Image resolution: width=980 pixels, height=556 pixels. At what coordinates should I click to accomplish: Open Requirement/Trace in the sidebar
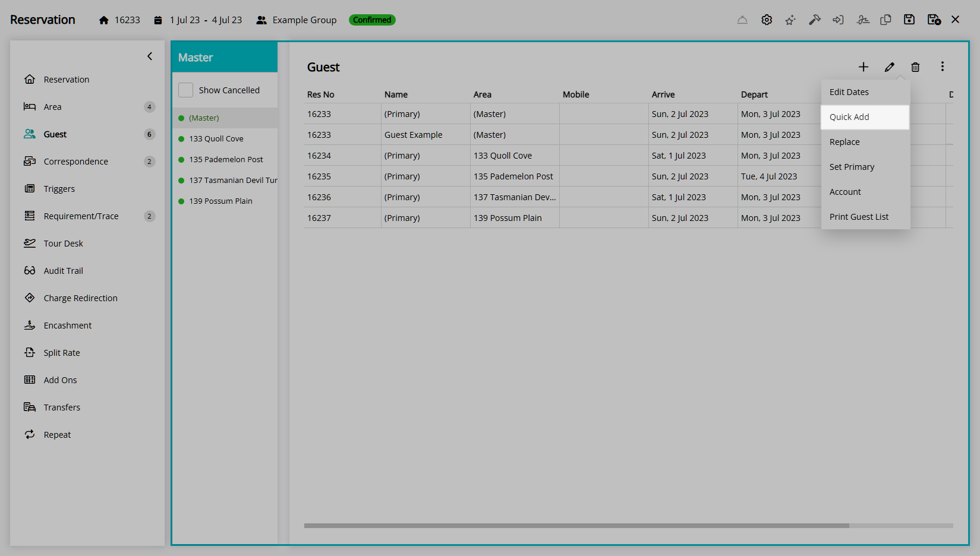pos(81,216)
